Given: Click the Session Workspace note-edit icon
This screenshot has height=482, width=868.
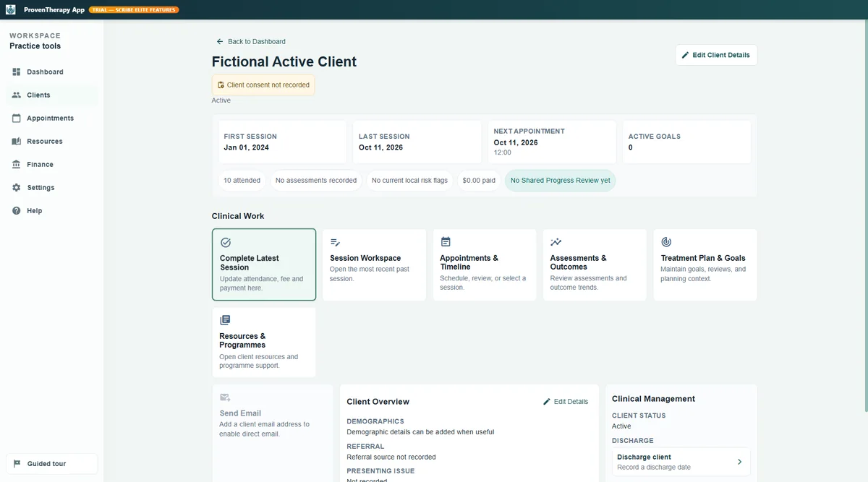Looking at the screenshot, I should point(336,242).
